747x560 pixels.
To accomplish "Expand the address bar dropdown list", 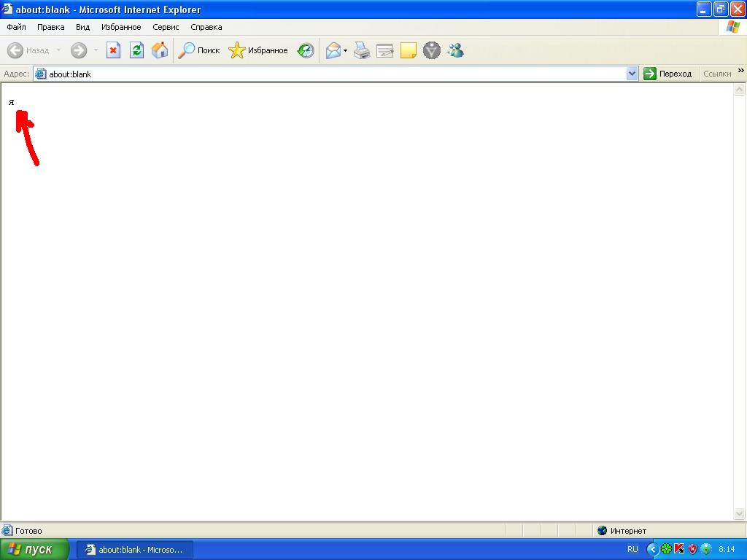I will (632, 74).
